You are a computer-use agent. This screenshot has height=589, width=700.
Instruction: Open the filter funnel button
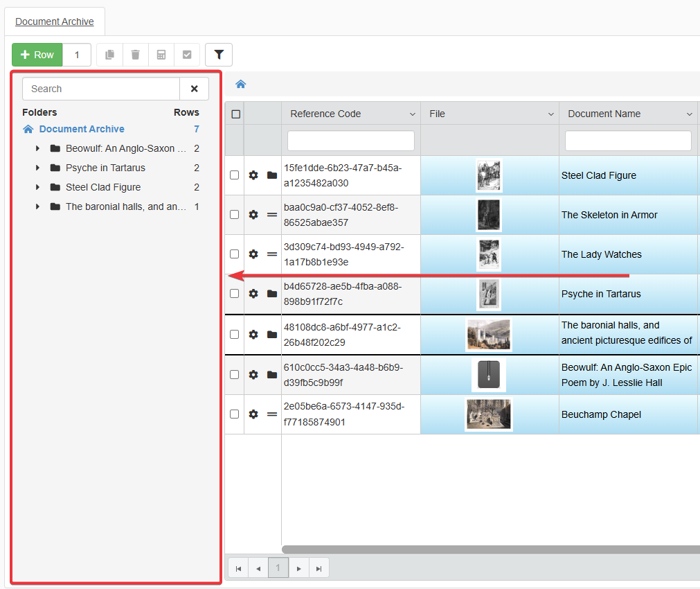(219, 55)
